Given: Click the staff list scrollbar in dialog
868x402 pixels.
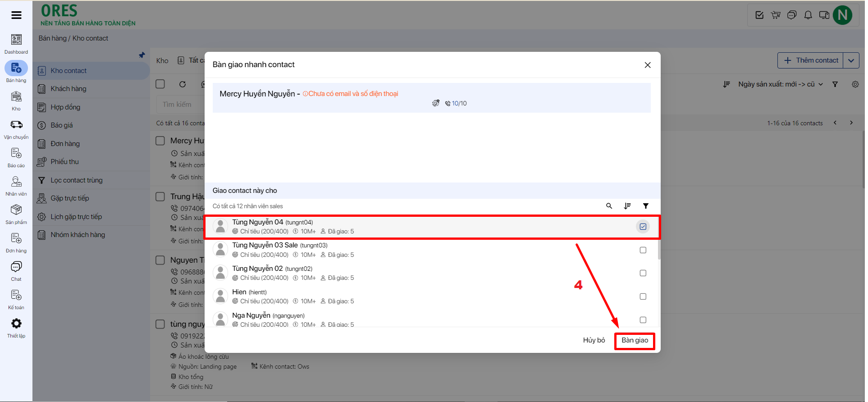Looking at the screenshot, I should coord(659,250).
